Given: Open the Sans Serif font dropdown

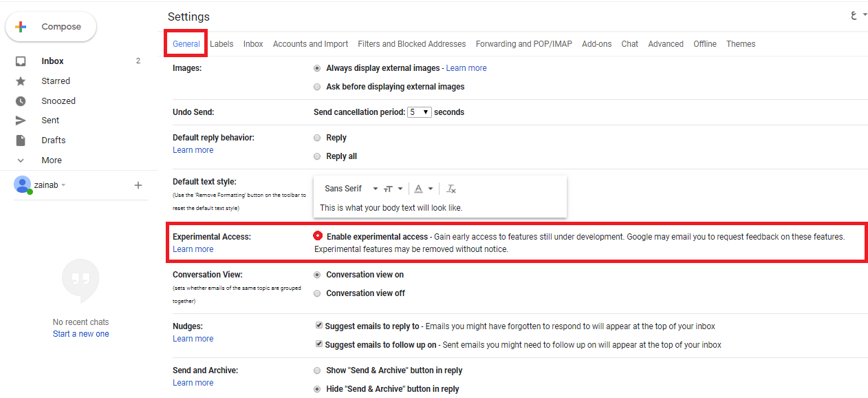Looking at the screenshot, I should [x=351, y=189].
